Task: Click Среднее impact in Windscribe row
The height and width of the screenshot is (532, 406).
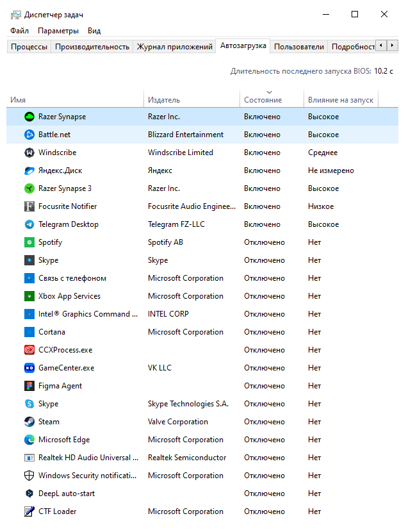Action: pos(323,153)
